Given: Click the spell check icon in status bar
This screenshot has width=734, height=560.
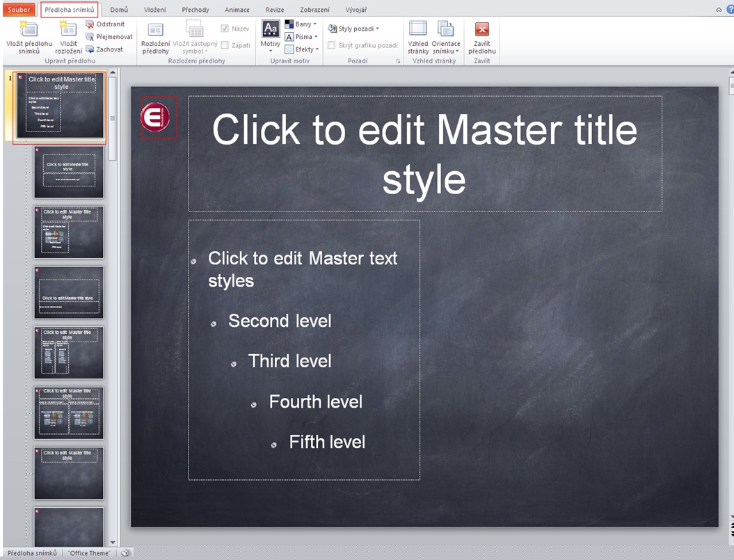Looking at the screenshot, I should (x=125, y=553).
